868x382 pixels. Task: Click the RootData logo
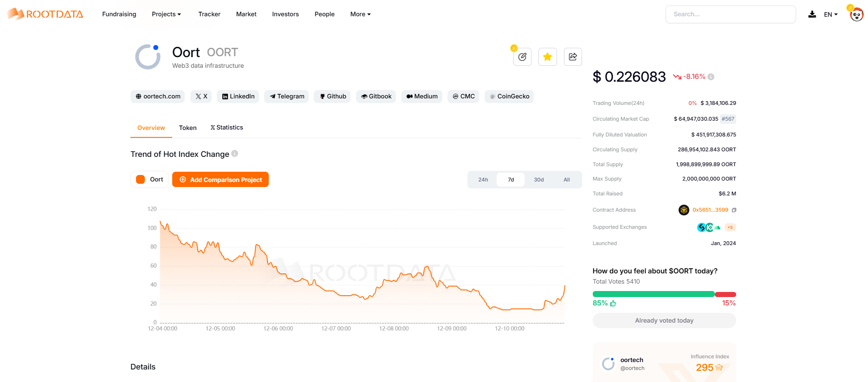45,14
